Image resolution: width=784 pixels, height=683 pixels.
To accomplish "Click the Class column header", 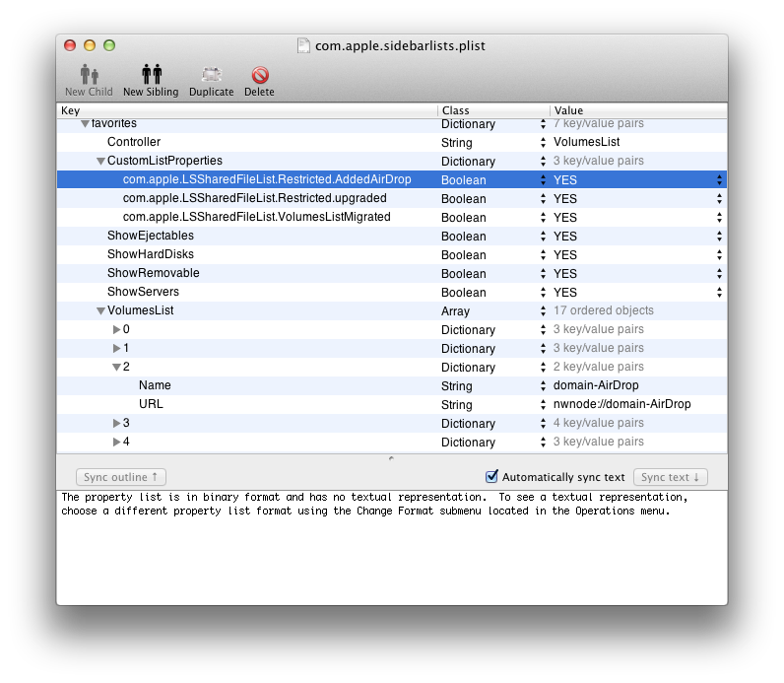I will click(493, 110).
